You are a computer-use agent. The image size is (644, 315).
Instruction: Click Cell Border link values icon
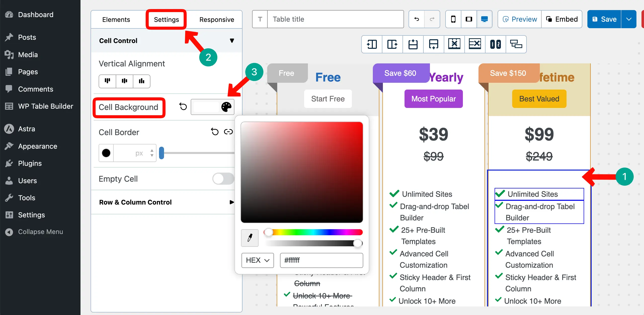click(x=228, y=132)
